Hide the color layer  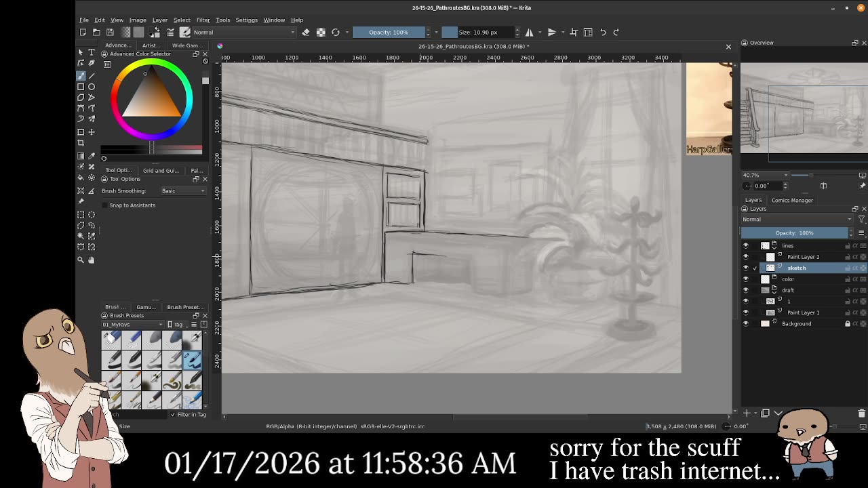(746, 279)
